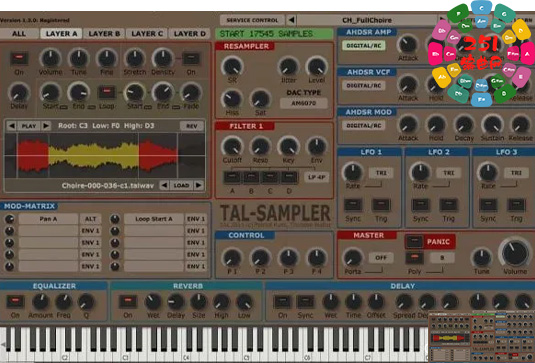
Task: Click AHDSR MOD DIGITAL/RC mode button
Action: point(364,125)
